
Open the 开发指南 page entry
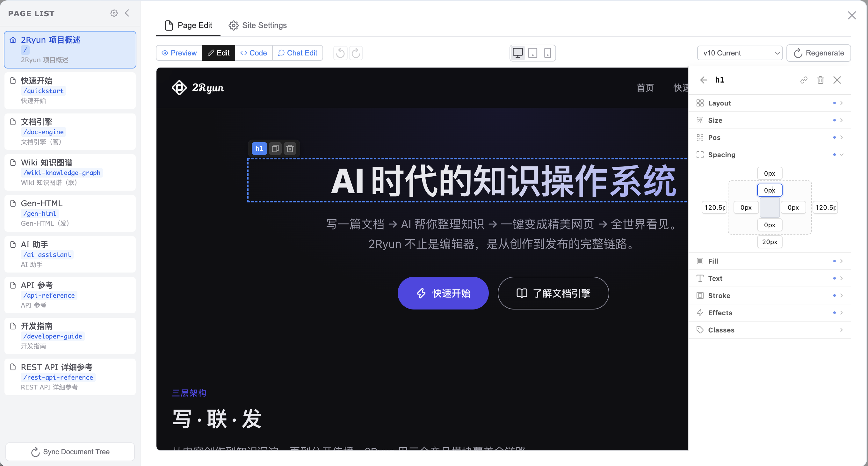70,336
